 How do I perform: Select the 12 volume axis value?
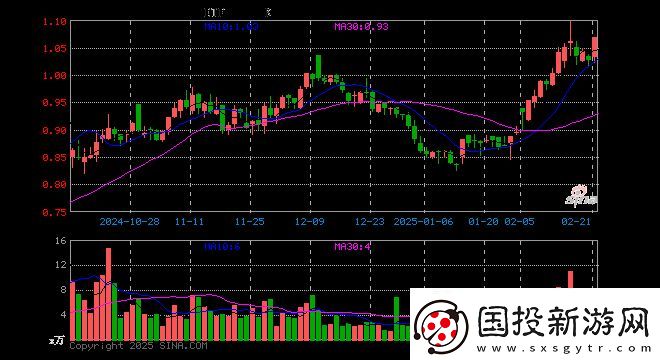coord(61,265)
